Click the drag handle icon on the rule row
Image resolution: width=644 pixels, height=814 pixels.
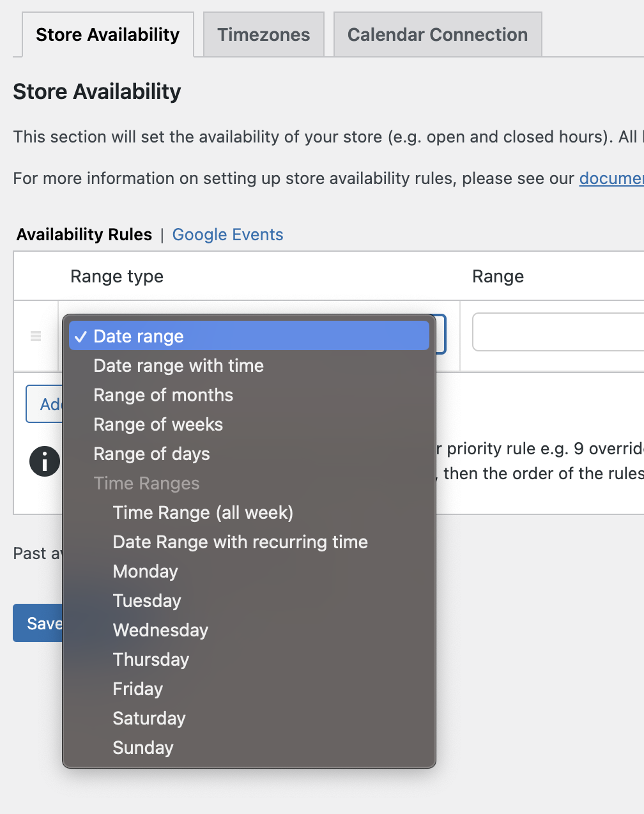(36, 336)
